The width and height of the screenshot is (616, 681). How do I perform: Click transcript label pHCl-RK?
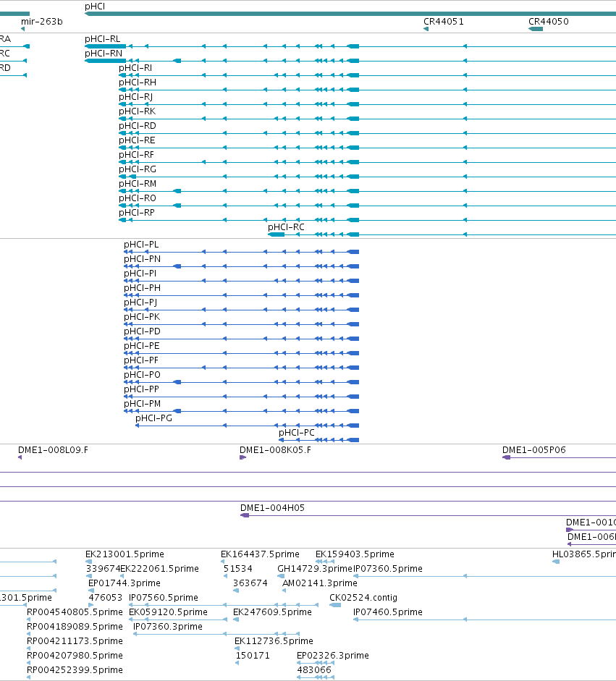point(138,111)
